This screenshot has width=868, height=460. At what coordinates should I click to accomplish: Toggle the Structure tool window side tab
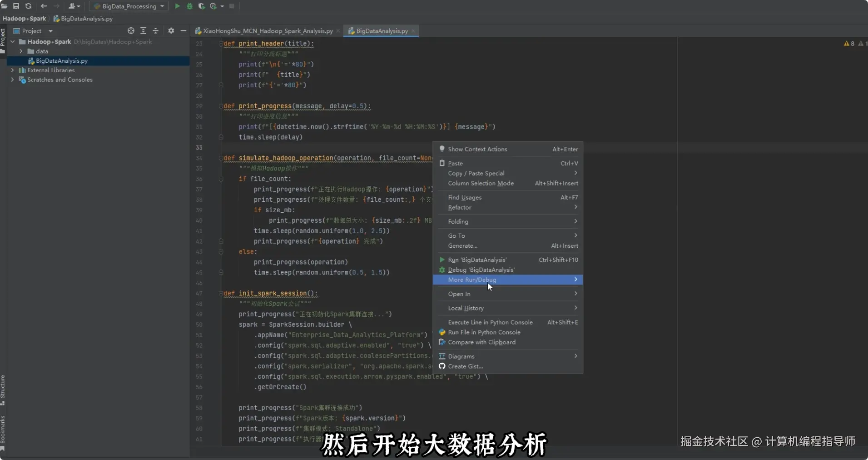coord(3,390)
